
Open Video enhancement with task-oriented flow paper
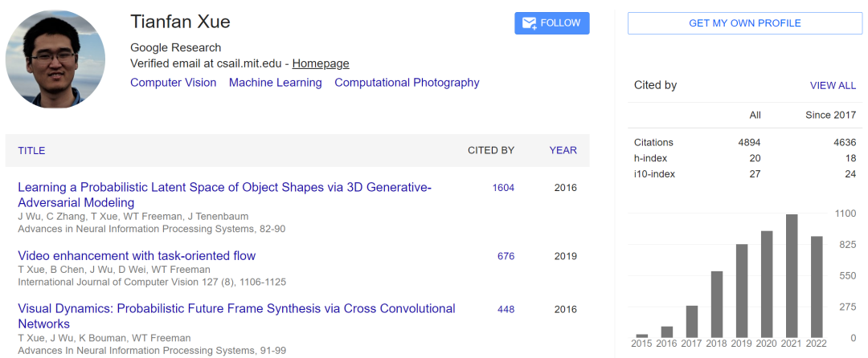tap(137, 256)
